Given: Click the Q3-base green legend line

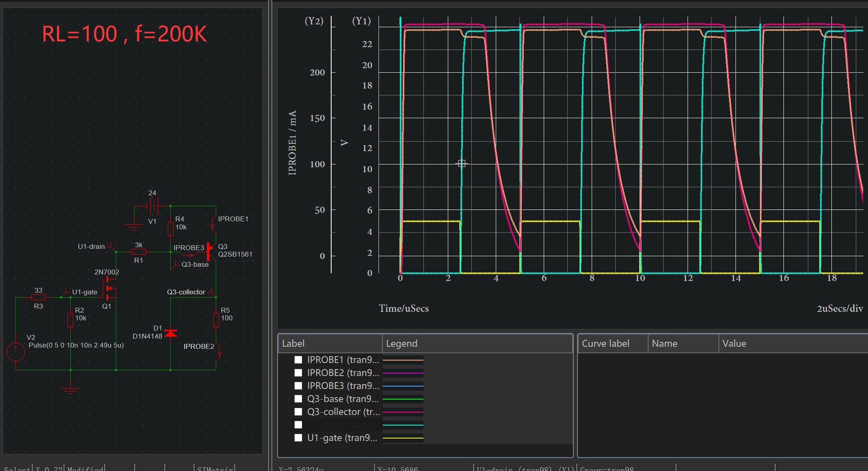Looking at the screenshot, I should [x=403, y=399].
